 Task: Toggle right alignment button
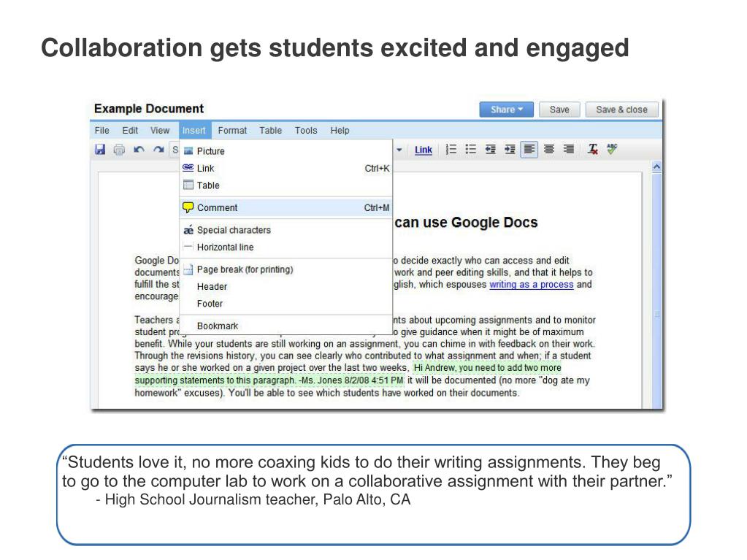pyautogui.click(x=568, y=150)
